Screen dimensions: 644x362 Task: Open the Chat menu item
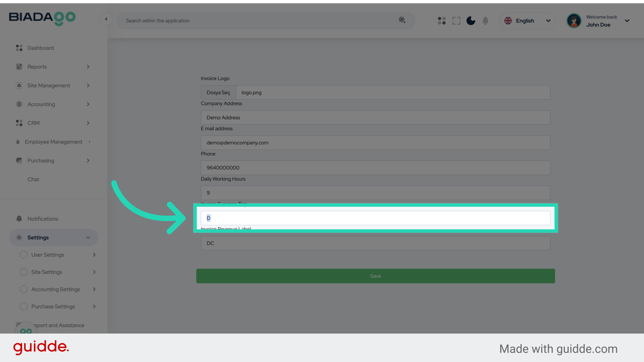point(33,179)
